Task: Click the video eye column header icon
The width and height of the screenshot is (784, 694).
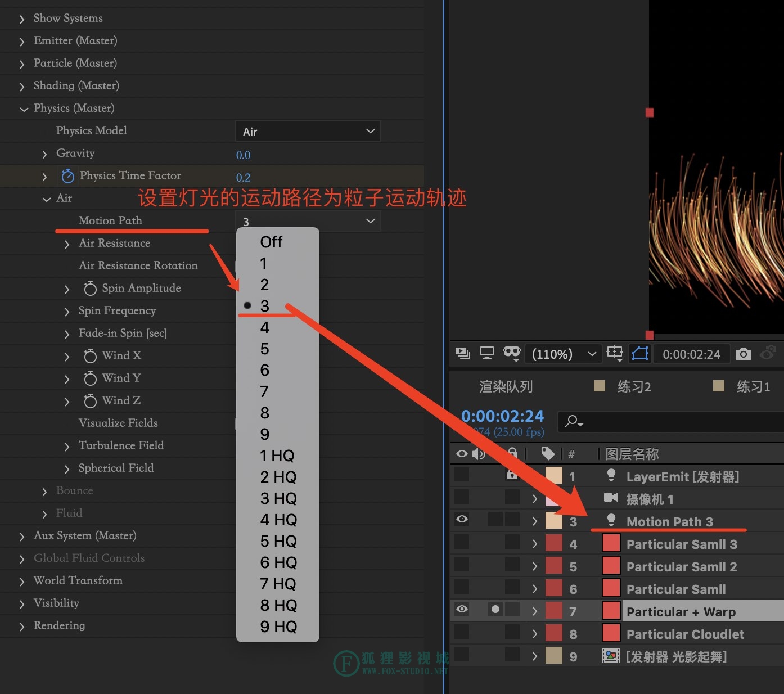Action: coord(462,454)
